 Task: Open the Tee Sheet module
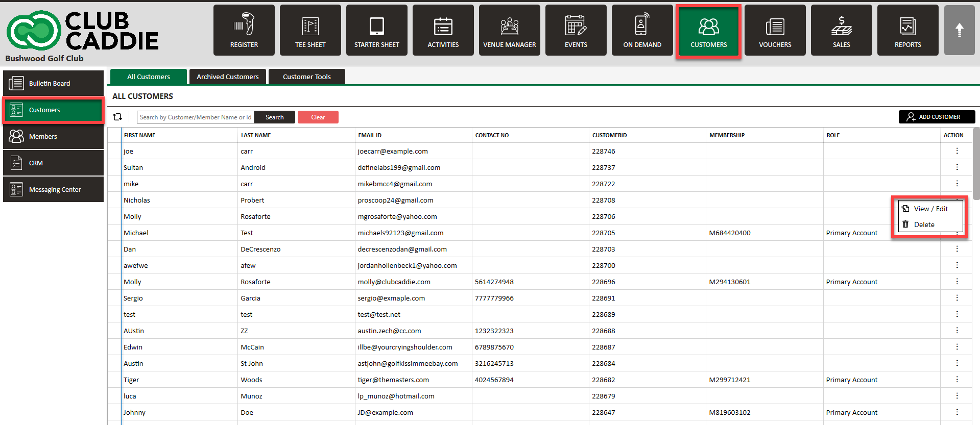[310, 30]
